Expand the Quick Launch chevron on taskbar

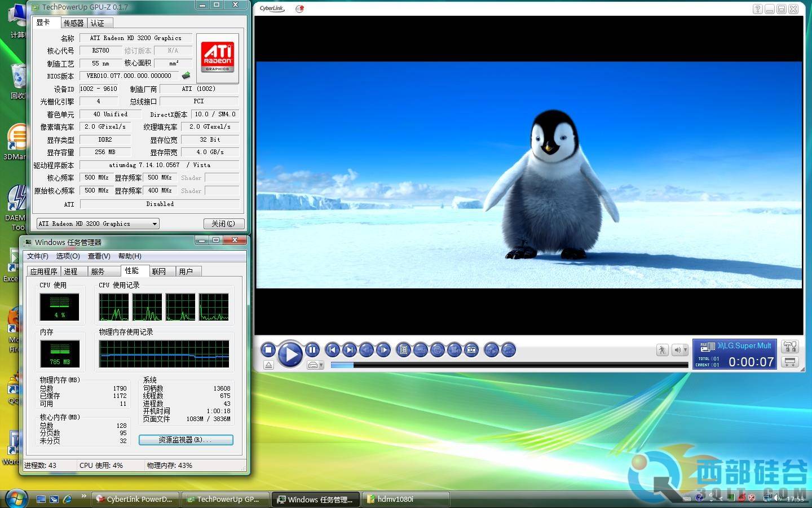(84, 497)
